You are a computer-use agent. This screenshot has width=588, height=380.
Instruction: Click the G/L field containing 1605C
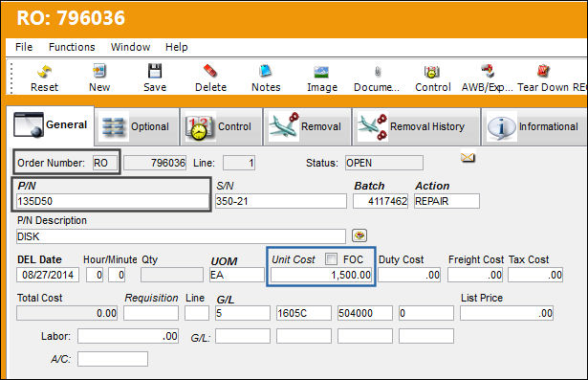click(x=304, y=313)
